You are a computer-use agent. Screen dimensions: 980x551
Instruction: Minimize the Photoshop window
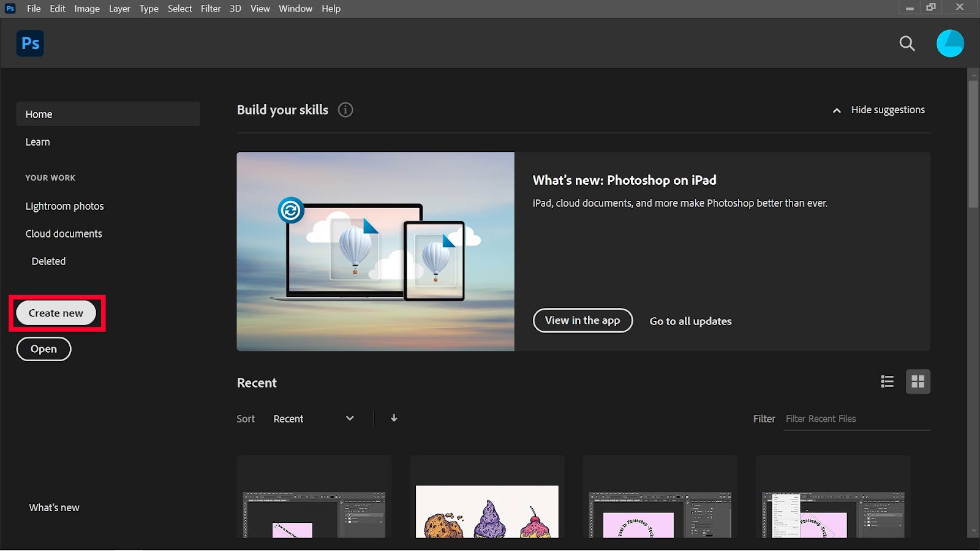(910, 8)
